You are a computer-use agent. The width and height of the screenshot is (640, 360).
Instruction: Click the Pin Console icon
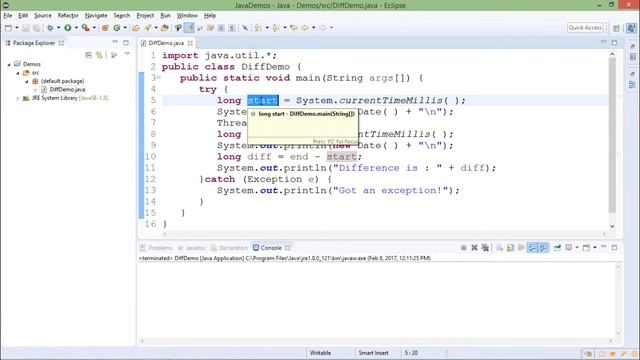(558, 248)
